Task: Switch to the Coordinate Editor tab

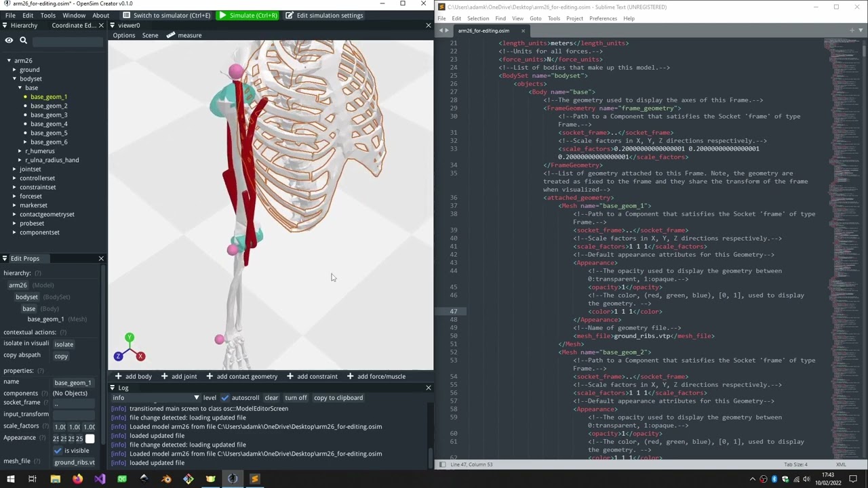Action: point(74,25)
